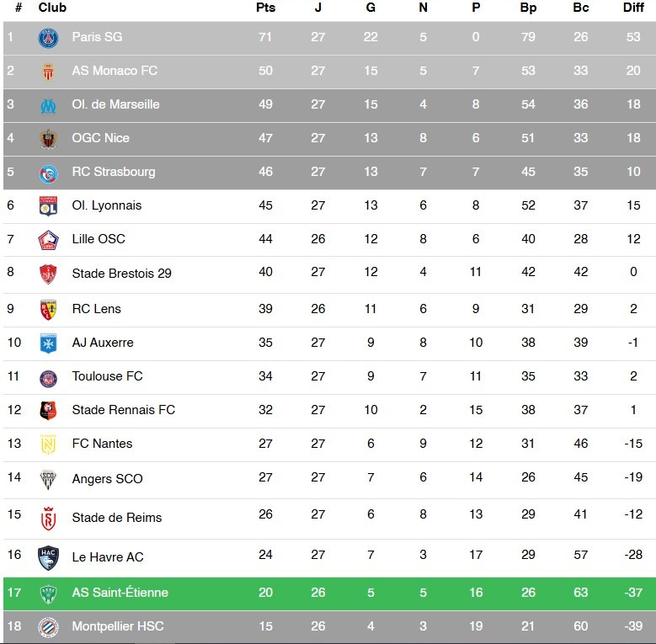Click the RC Lens club crest
The height and width of the screenshot is (644, 656).
pyautogui.click(x=48, y=309)
